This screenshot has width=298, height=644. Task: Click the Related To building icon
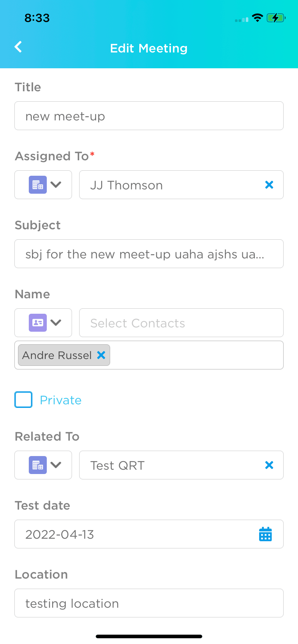(38, 465)
